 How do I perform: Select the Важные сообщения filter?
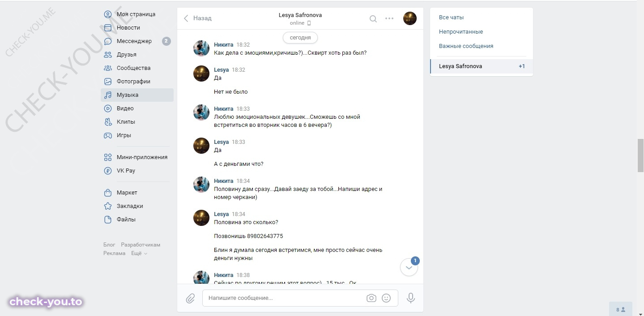tap(466, 46)
